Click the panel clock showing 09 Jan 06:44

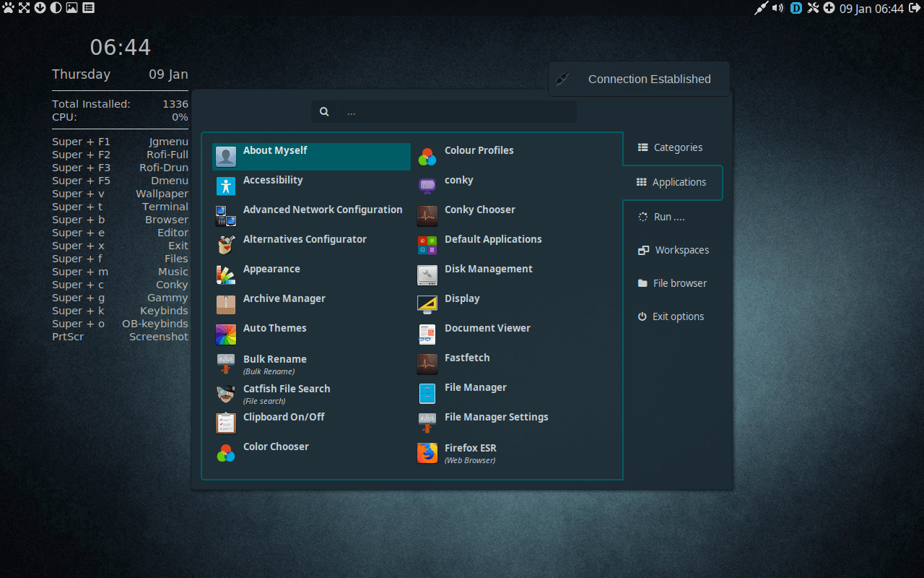[x=871, y=9]
